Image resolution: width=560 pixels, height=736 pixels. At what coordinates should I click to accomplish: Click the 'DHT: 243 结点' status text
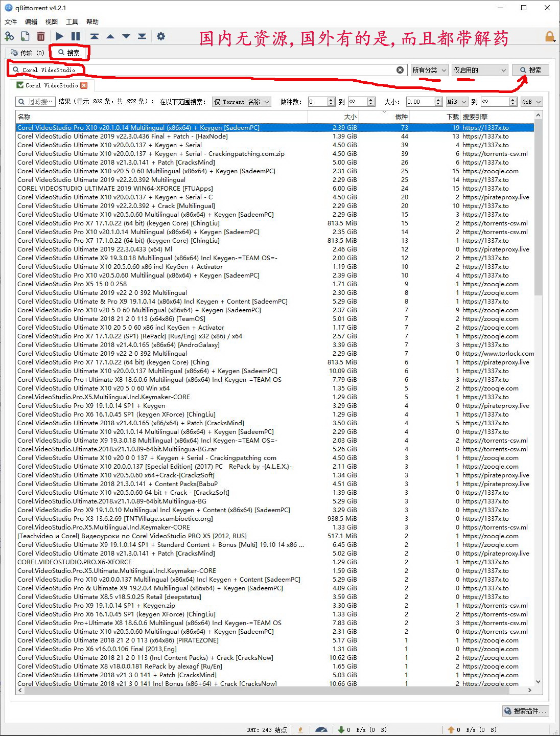[x=267, y=730]
